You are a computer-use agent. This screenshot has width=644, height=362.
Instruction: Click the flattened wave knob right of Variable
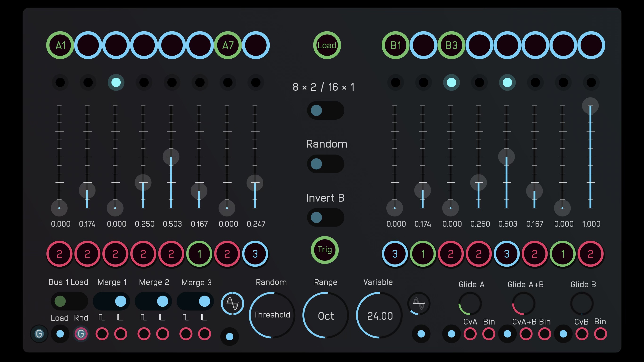[x=419, y=304]
